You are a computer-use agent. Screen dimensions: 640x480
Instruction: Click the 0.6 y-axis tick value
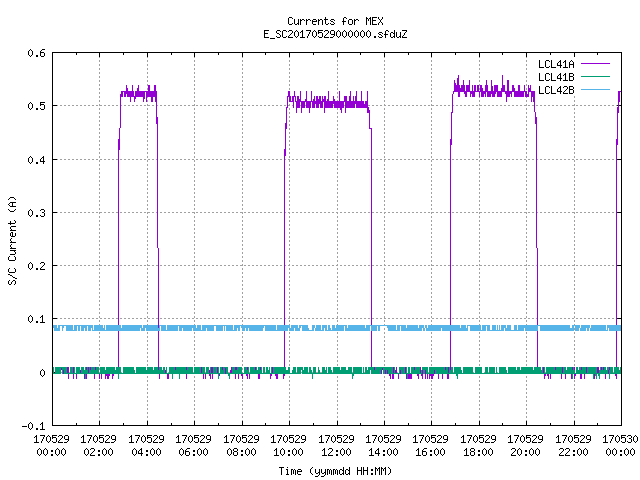[x=36, y=53]
